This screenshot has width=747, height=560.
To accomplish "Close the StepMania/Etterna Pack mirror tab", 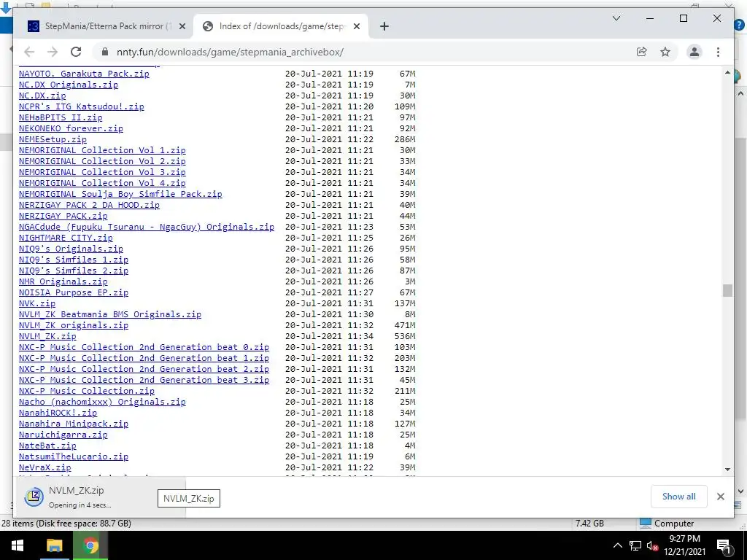I will tap(182, 27).
